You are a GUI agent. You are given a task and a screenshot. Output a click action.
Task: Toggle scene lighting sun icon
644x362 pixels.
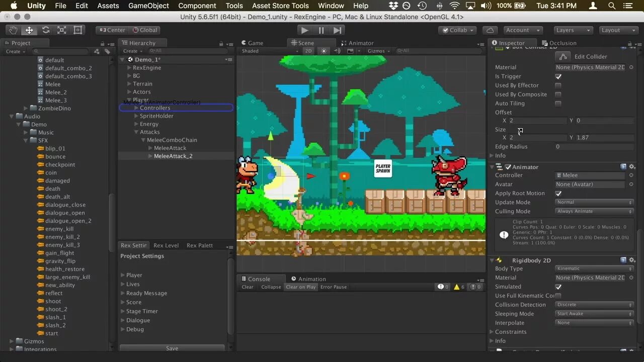coord(324,51)
